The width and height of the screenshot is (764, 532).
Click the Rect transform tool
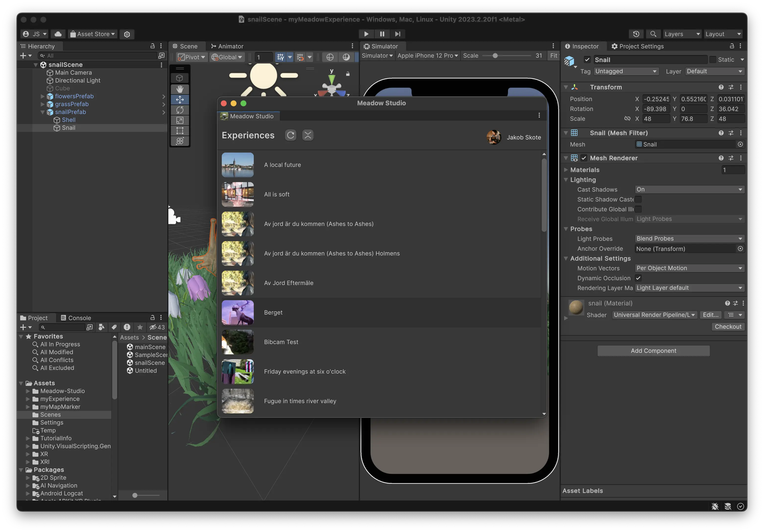(180, 131)
